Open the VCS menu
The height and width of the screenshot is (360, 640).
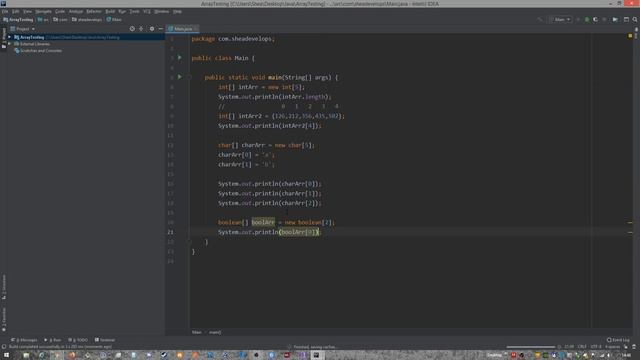[147, 11]
